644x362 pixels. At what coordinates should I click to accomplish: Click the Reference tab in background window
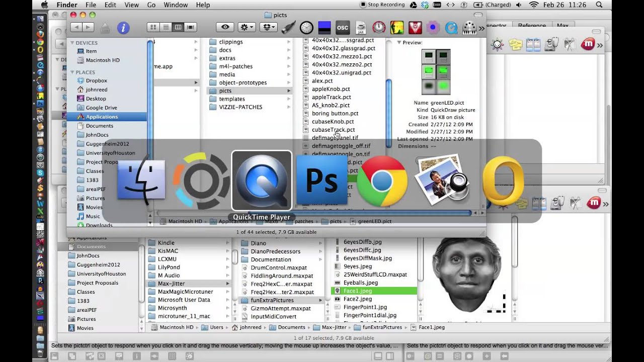click(x=532, y=26)
